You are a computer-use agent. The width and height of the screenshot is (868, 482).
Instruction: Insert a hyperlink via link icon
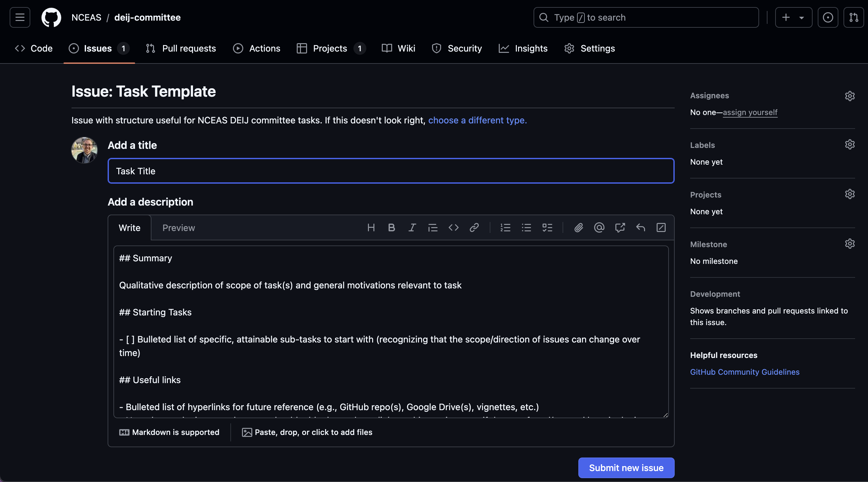click(474, 227)
